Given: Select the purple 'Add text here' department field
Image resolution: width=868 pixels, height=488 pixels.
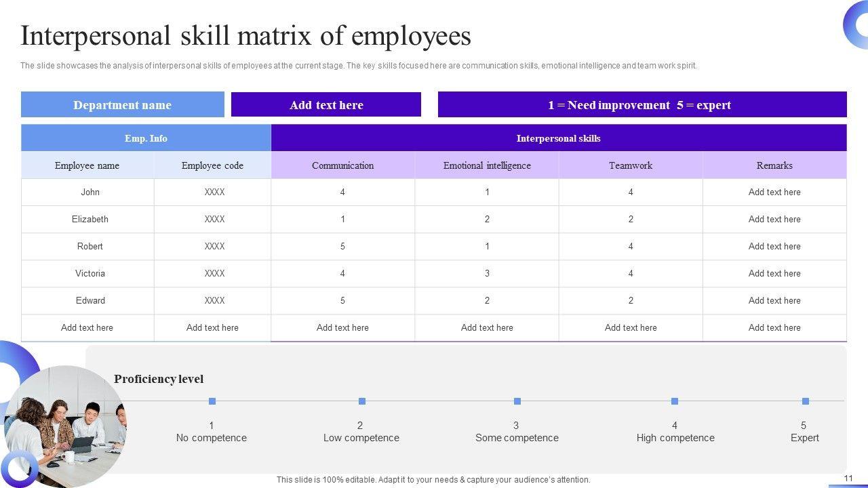Looking at the screenshot, I should tap(326, 105).
